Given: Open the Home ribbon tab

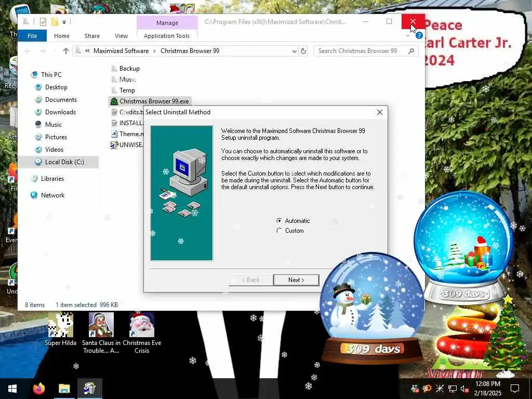Looking at the screenshot, I should pyautogui.click(x=62, y=36).
